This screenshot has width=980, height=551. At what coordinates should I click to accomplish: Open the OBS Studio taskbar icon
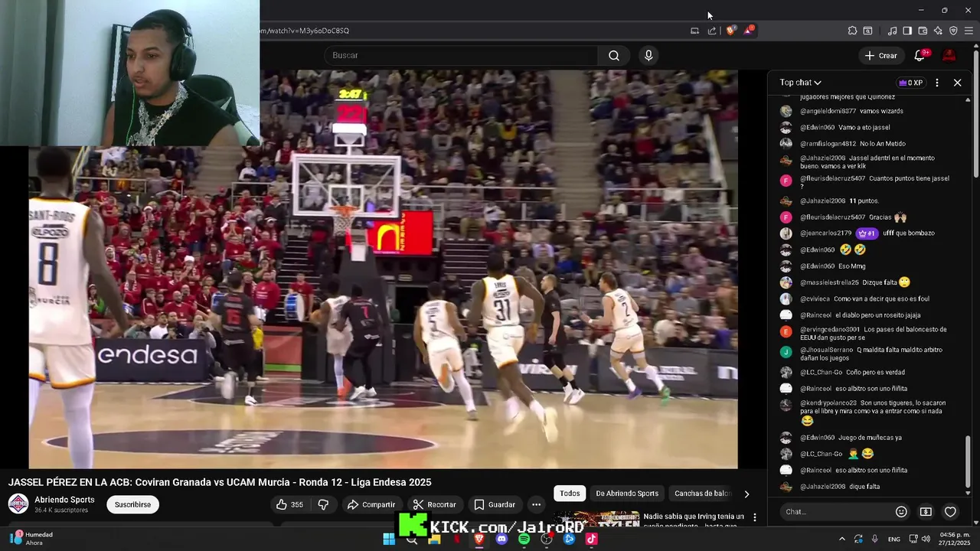[x=547, y=539]
